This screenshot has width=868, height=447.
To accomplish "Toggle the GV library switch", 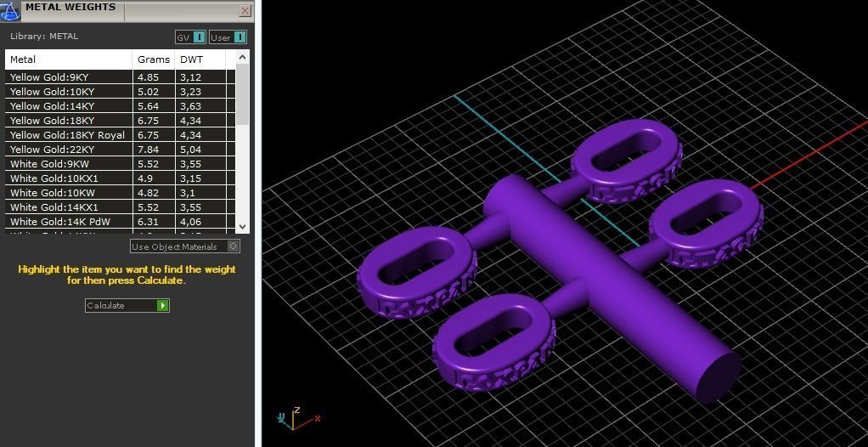I will coord(191,37).
